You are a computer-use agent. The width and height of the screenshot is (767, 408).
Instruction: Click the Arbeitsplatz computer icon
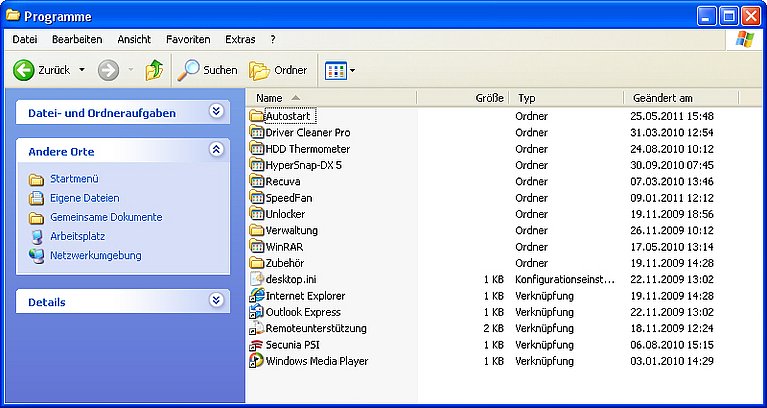[x=36, y=237]
